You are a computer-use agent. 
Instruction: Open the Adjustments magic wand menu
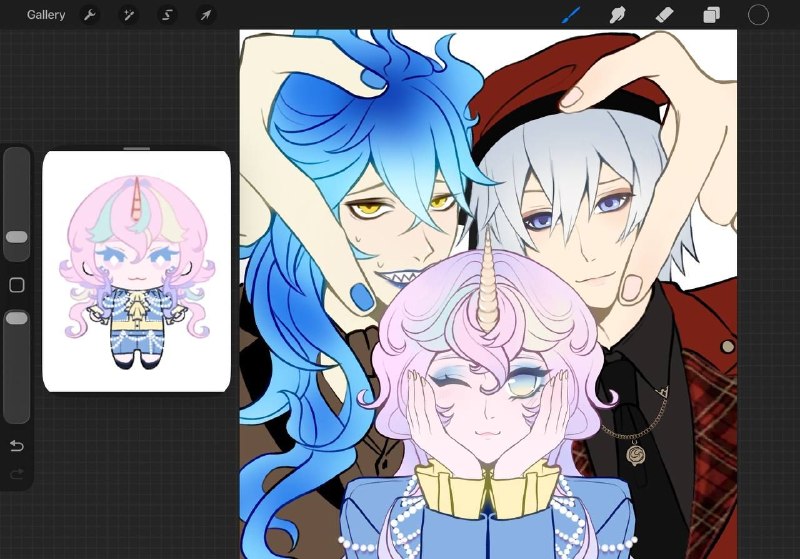(x=129, y=15)
